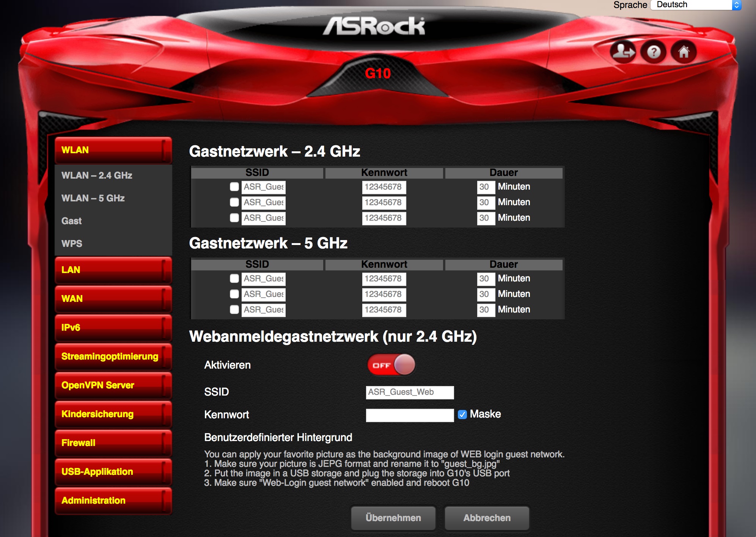756x537 pixels.
Task: Click first 2.4 GHz Kennwort field
Action: coord(384,187)
